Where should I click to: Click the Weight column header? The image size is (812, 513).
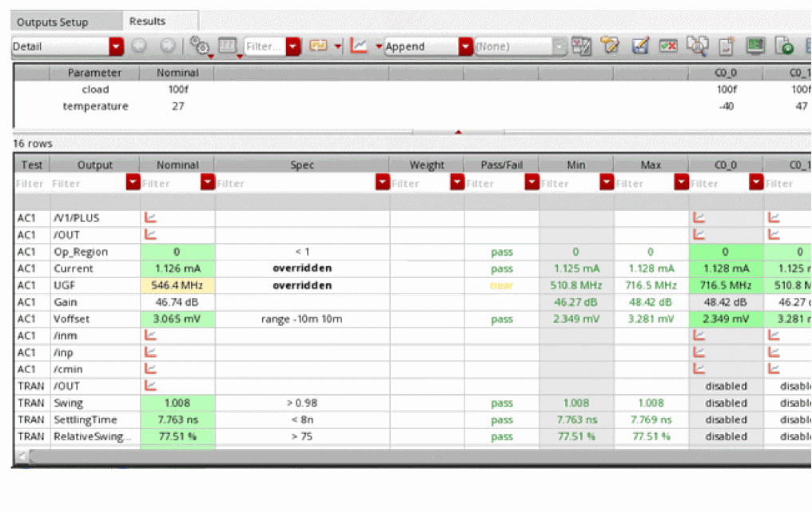pos(427,165)
